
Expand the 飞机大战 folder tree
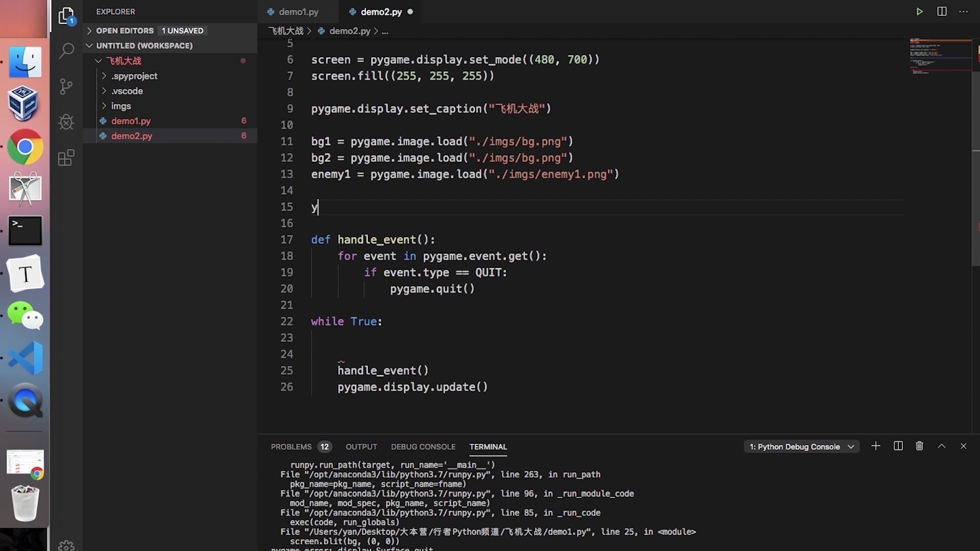pyautogui.click(x=97, y=61)
